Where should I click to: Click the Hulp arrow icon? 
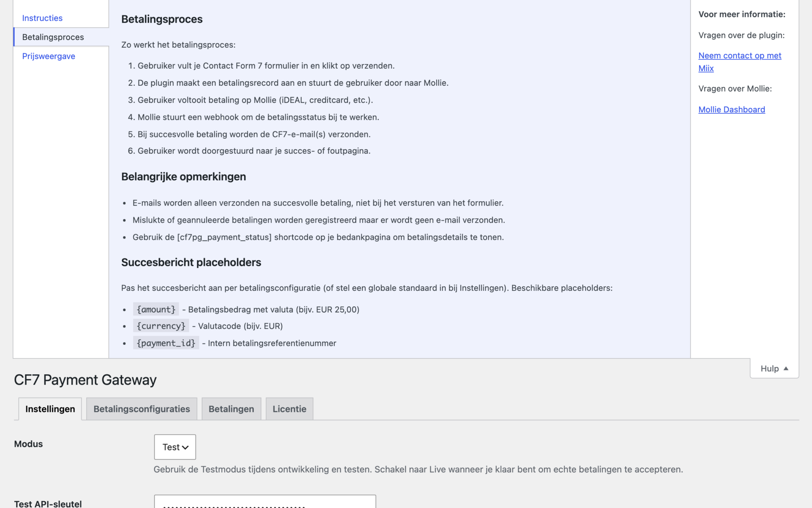[786, 368]
